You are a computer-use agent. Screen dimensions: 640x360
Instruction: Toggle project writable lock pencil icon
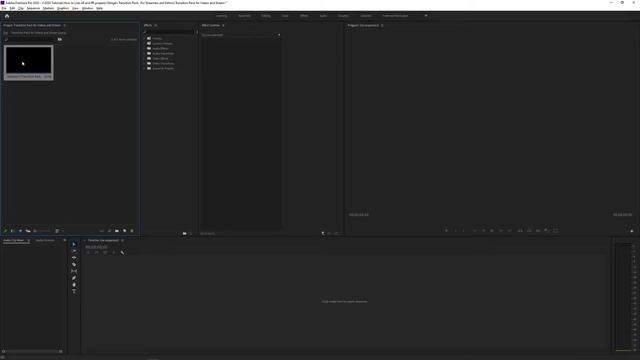coord(5,231)
